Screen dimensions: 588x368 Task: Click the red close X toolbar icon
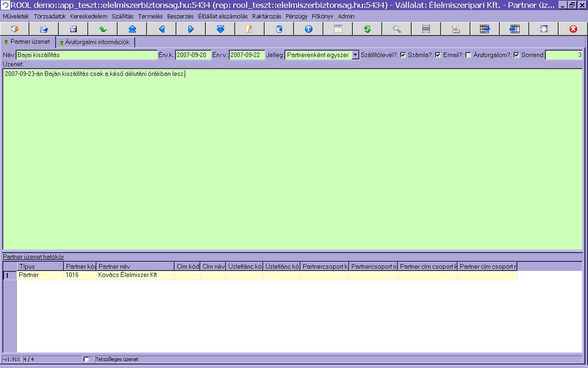[573, 29]
